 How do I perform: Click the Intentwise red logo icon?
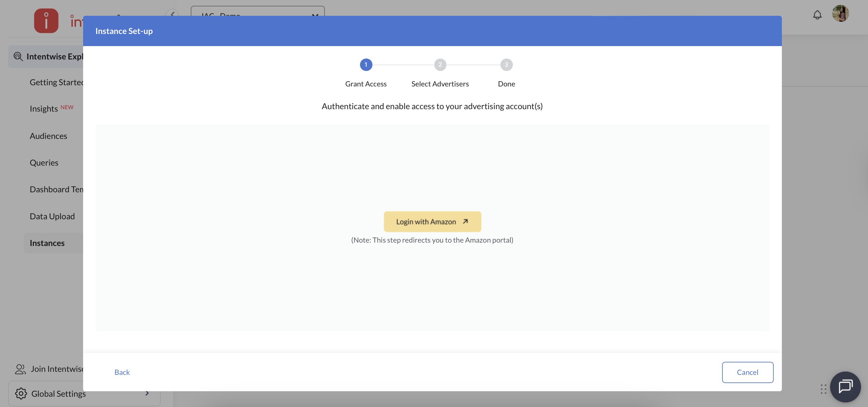[x=46, y=21]
